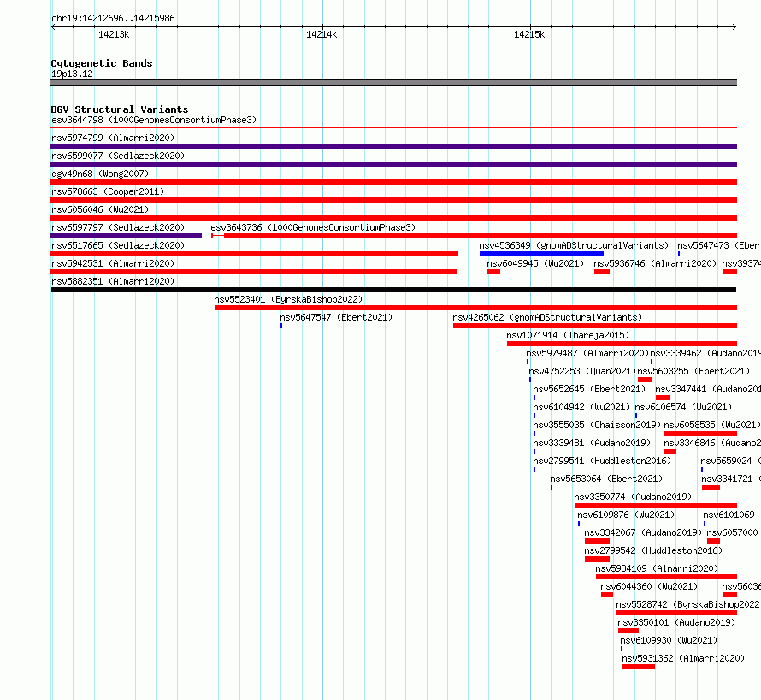Select the nsv6104942 (Wu2021) label
The height and width of the screenshot is (700, 761).
581,407
